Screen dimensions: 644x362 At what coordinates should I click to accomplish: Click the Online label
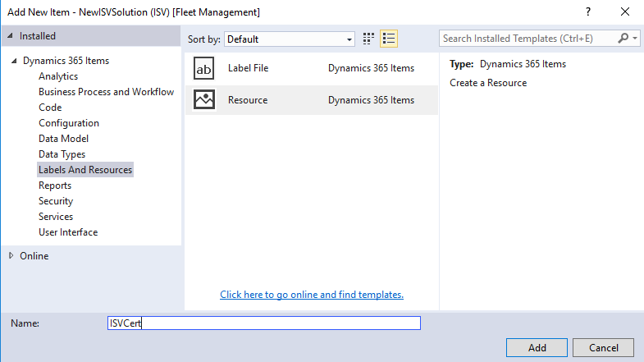coord(34,255)
